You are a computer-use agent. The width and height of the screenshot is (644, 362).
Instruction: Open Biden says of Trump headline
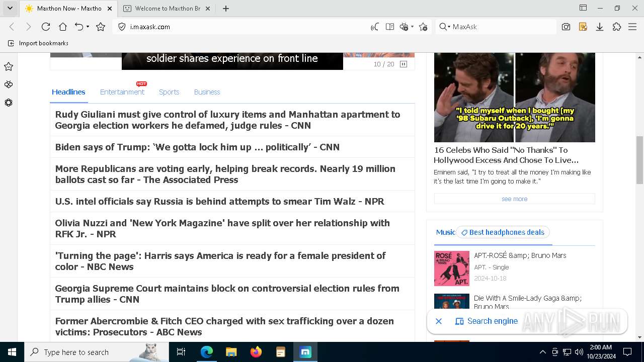click(x=197, y=147)
